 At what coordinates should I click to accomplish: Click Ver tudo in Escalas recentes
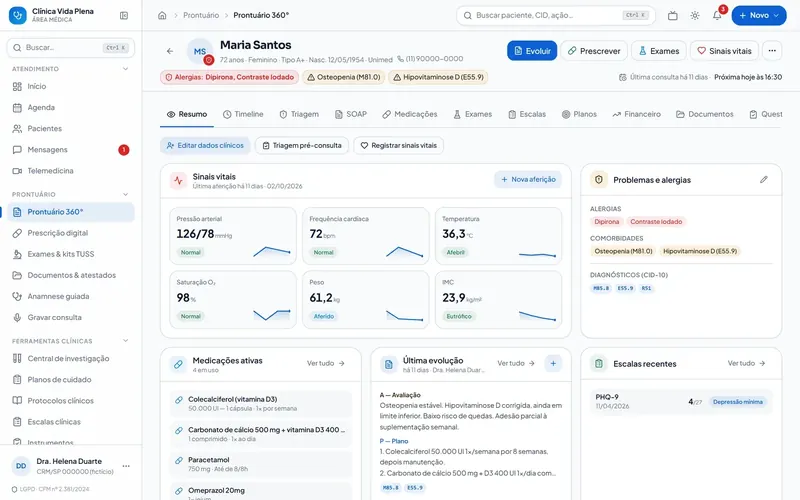coord(746,363)
